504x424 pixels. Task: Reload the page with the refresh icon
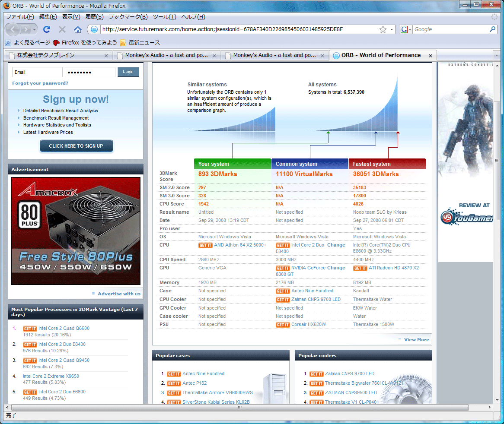(47, 29)
